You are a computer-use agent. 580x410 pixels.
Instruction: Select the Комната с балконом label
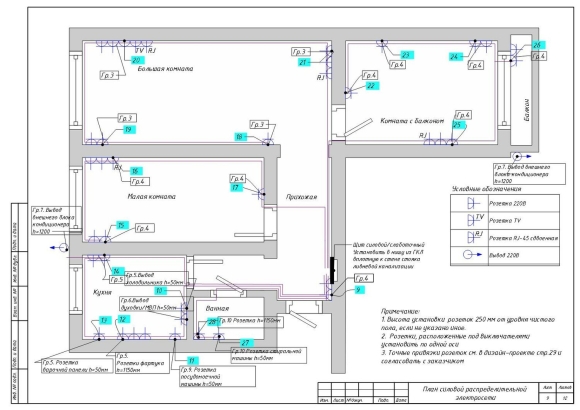412,121
